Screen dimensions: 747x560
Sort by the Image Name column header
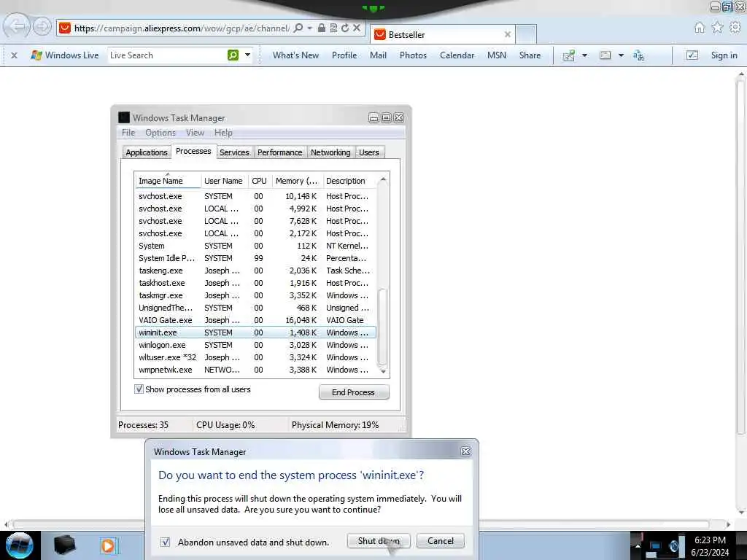(x=168, y=181)
